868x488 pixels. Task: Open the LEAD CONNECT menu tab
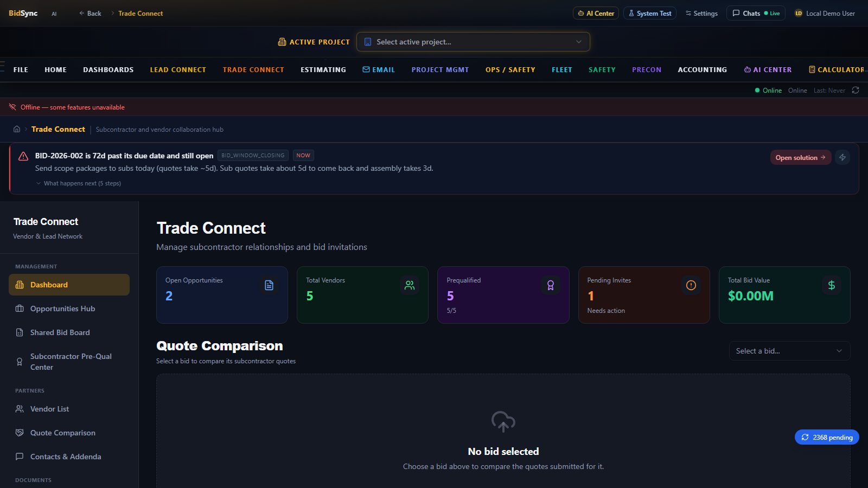click(x=178, y=70)
